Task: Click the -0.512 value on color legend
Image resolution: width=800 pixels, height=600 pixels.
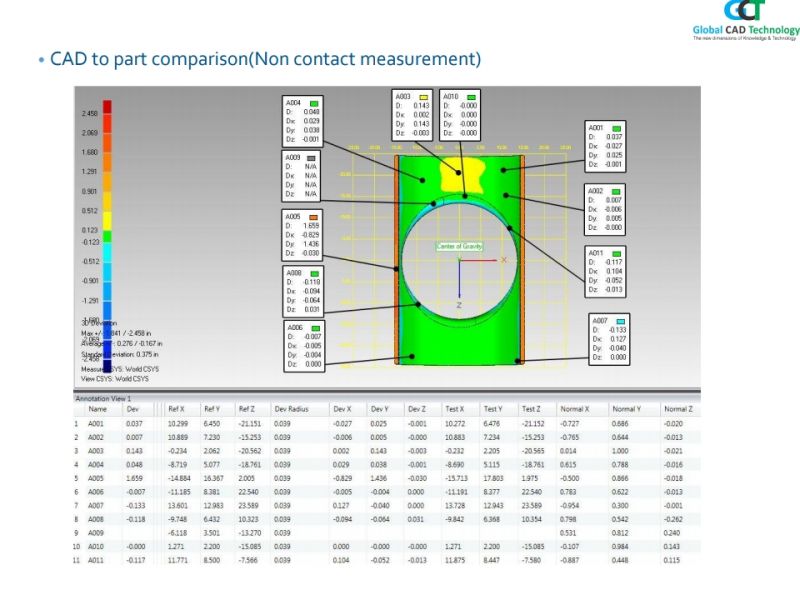Action: 91,261
